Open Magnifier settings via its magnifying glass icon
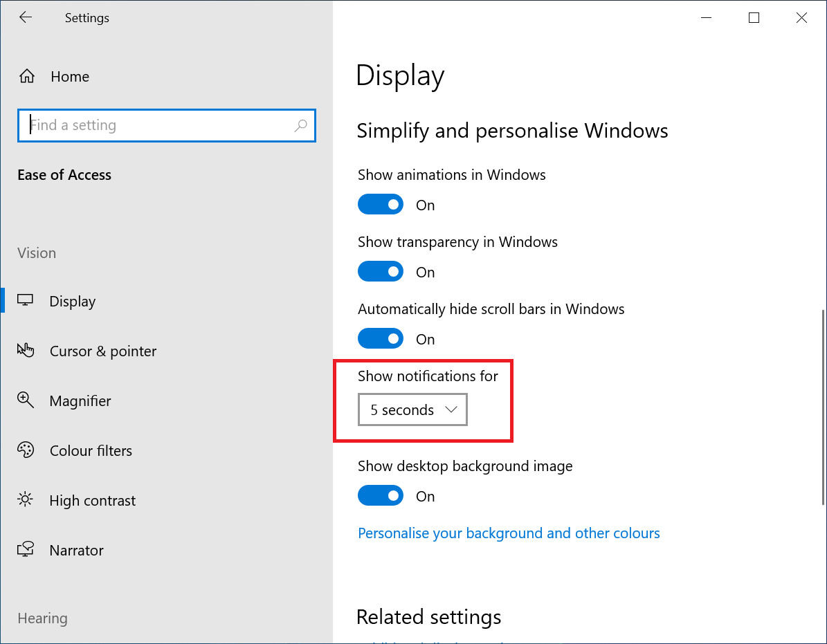Screen dimensions: 827x644 pos(26,400)
